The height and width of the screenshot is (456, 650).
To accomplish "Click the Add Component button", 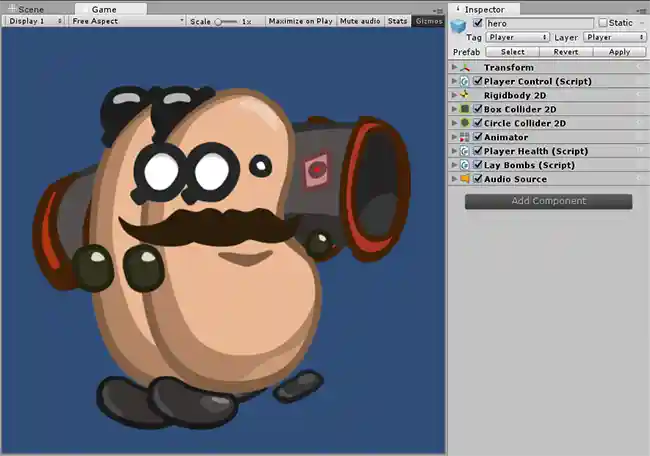I will pos(548,201).
